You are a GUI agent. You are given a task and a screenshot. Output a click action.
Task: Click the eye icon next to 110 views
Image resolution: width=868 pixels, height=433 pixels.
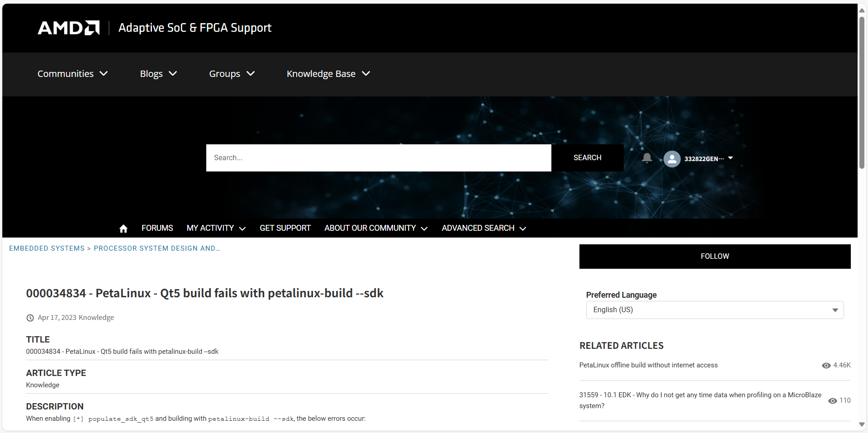832,401
